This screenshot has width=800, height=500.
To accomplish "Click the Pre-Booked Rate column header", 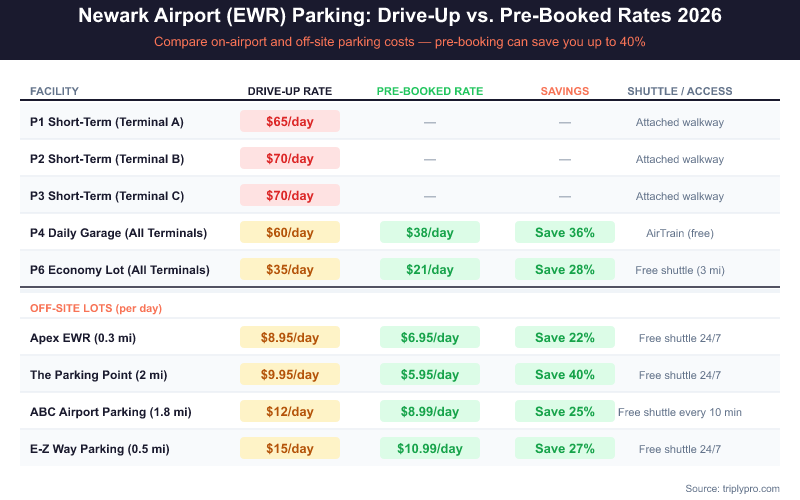I will click(x=430, y=91).
